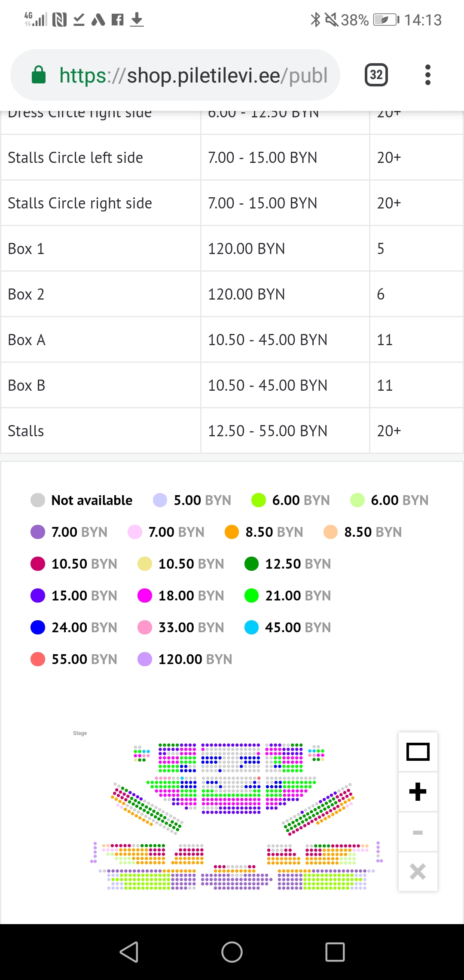Click the Stage label on seat map
Viewport: 464px width, 980px height.
coord(80,733)
